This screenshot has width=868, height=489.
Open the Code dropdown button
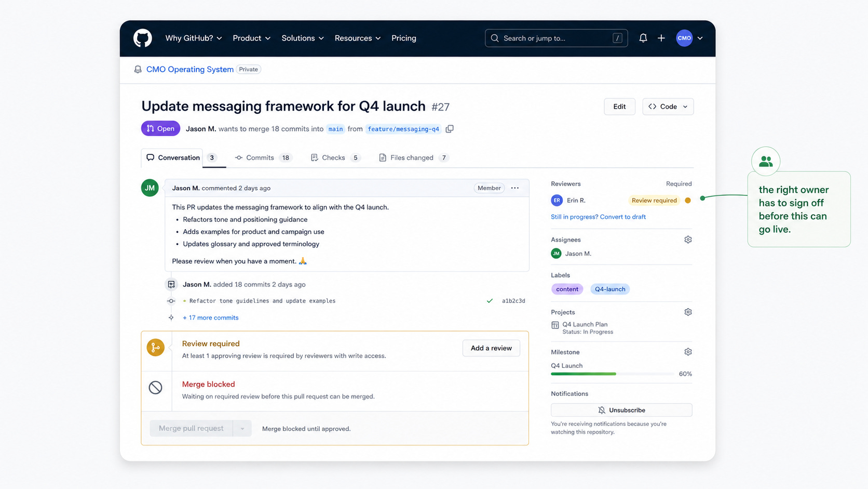tap(668, 107)
